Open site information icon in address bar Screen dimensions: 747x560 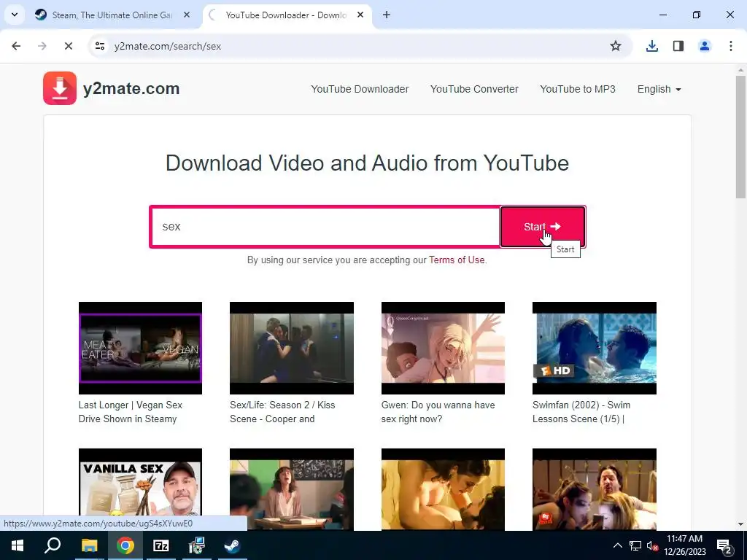[99, 46]
